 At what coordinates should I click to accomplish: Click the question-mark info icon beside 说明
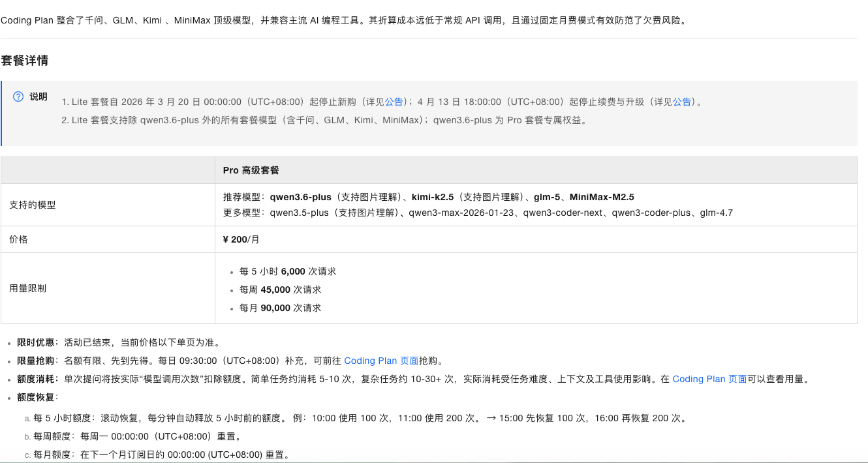18,97
